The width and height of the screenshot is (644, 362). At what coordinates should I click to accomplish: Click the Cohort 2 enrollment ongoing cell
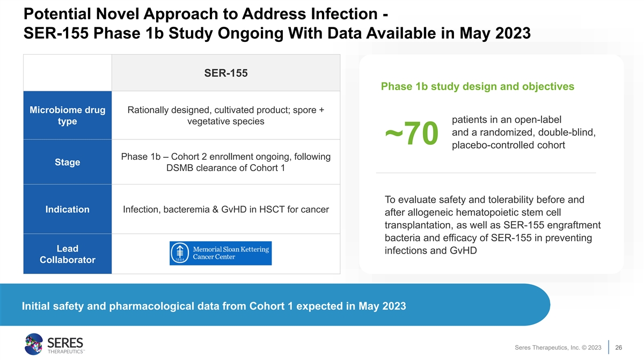(x=226, y=162)
